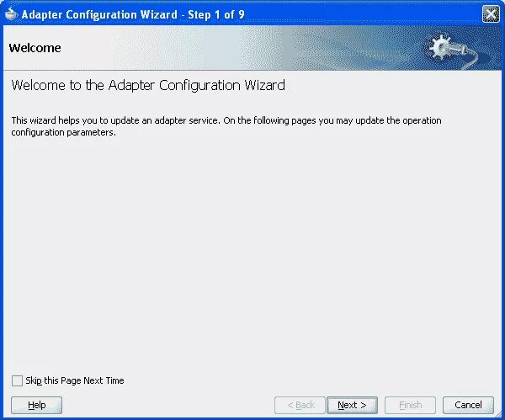The image size is (505, 420).
Task: Click the "Skip this Page Next Time" label
Action: tap(75, 380)
